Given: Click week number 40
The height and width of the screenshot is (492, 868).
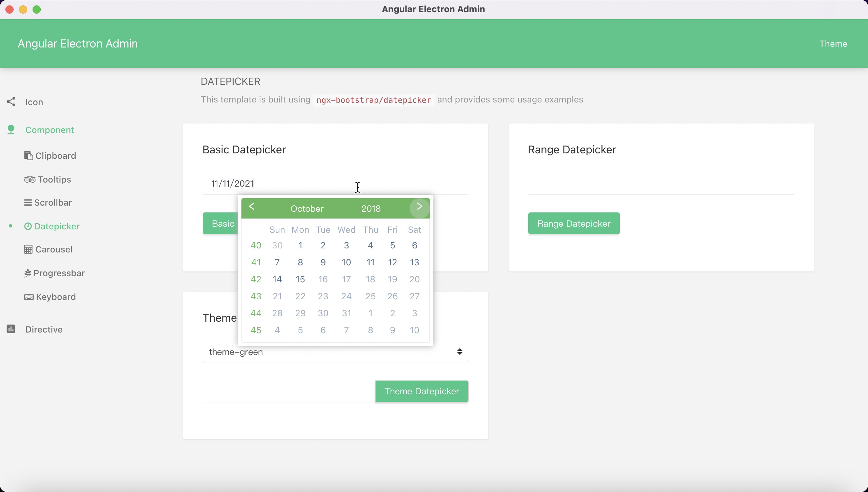Looking at the screenshot, I should pos(256,245).
